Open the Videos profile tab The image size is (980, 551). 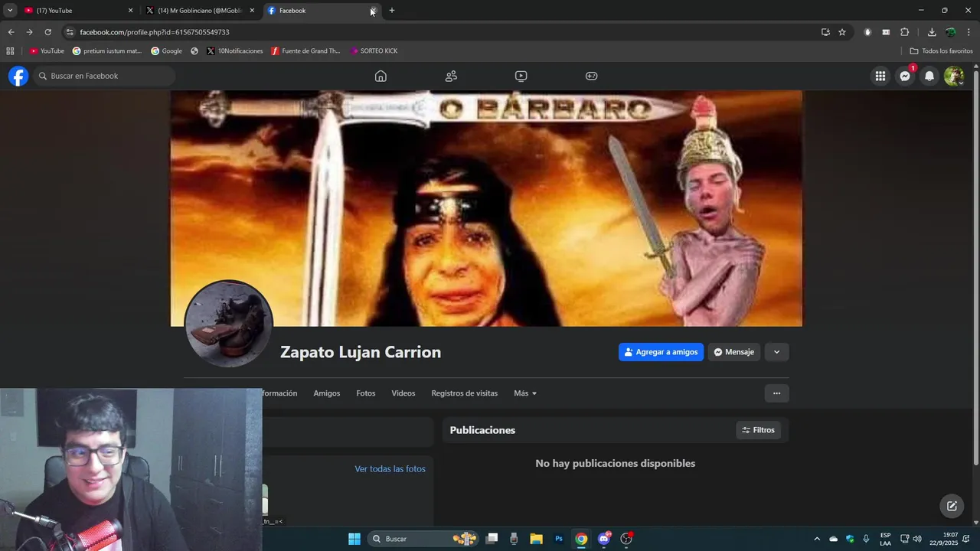(403, 393)
